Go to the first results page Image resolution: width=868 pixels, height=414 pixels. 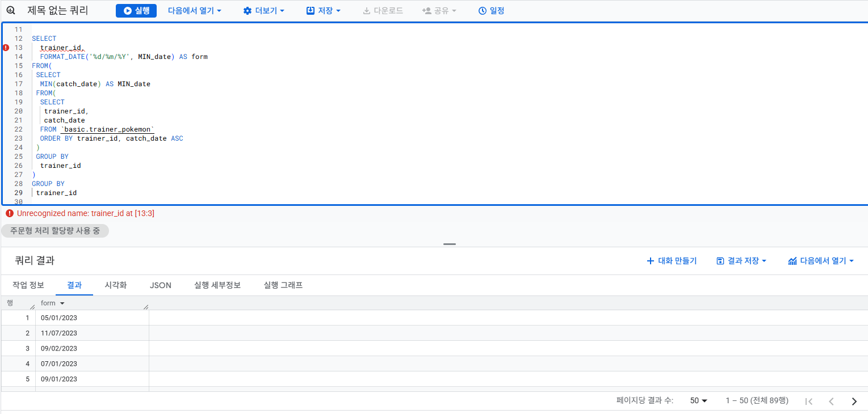click(809, 401)
